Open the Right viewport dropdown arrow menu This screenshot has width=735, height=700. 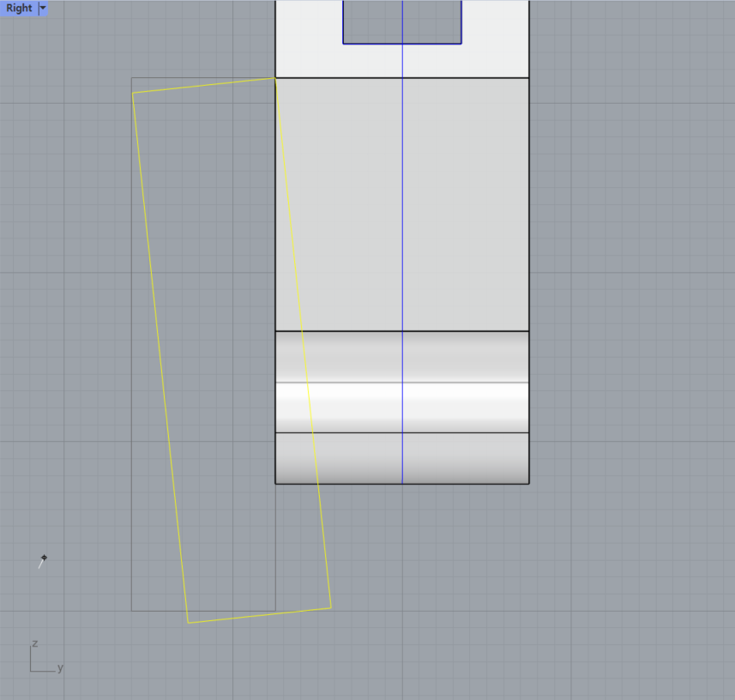point(43,8)
